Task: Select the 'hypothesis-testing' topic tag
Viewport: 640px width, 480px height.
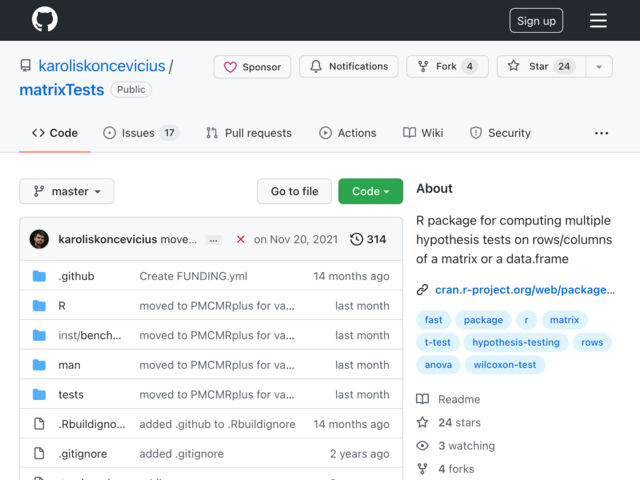Action: pyautogui.click(x=516, y=342)
